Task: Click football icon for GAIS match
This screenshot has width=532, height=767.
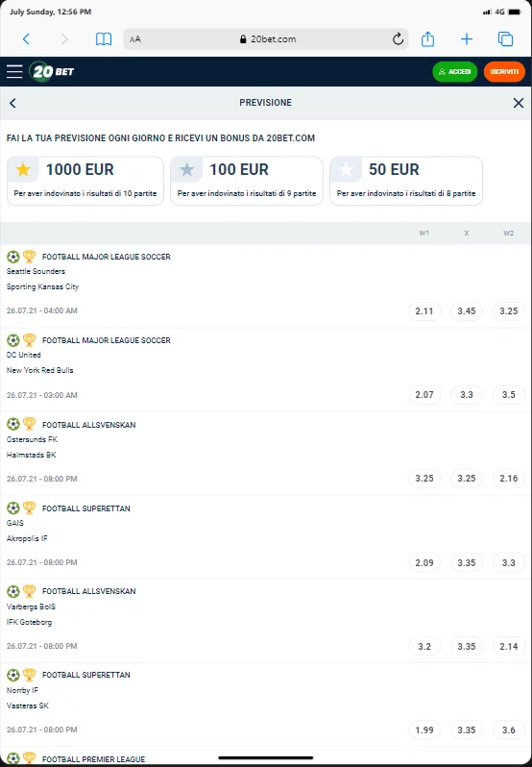Action: pyautogui.click(x=13, y=507)
